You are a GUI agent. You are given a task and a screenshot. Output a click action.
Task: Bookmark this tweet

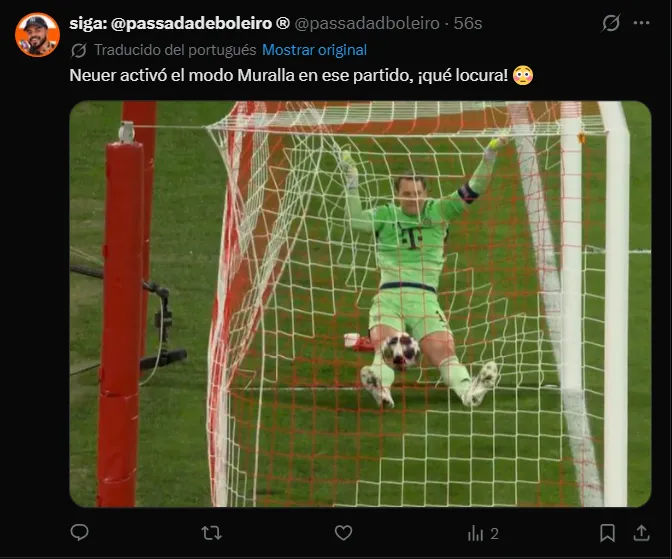coord(607,533)
